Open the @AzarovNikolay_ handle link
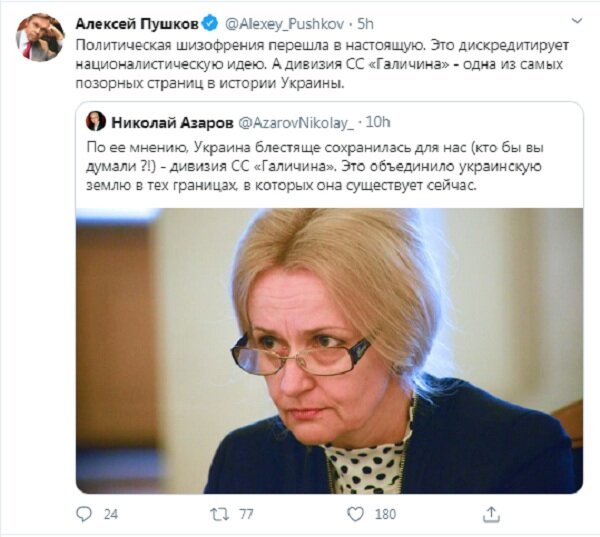 click(296, 123)
